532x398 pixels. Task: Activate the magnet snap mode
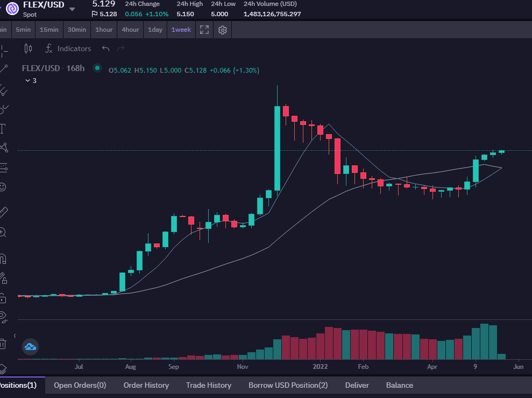tap(3, 260)
